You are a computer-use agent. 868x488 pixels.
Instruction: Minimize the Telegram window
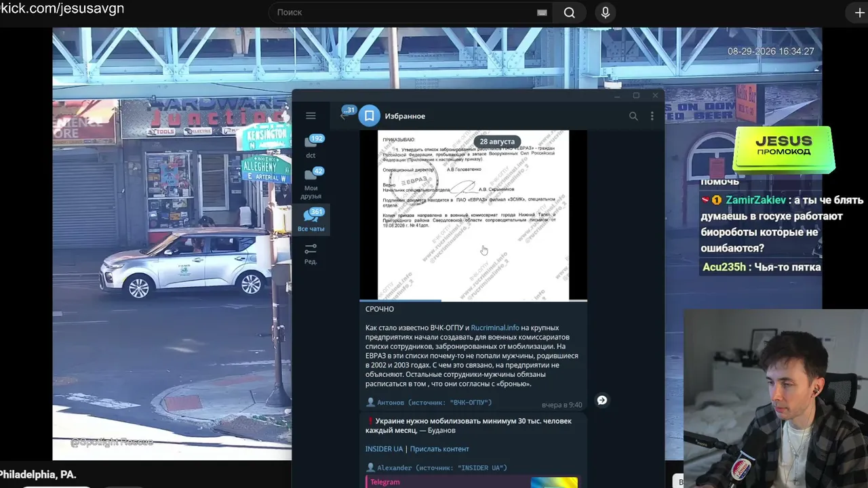617,96
